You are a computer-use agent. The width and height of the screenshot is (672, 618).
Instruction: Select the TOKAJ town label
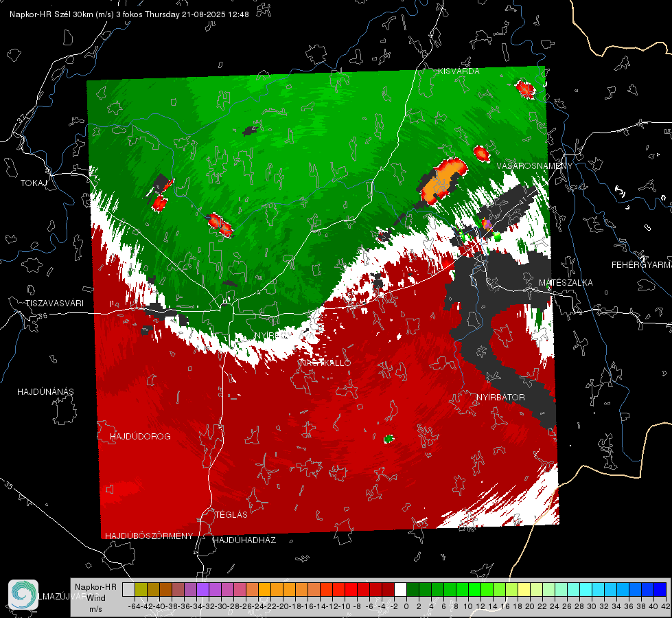tap(34, 183)
